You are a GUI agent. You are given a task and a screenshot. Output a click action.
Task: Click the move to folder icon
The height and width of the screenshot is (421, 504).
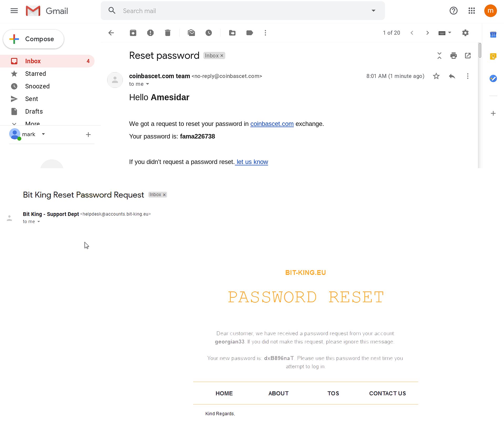coord(232,33)
